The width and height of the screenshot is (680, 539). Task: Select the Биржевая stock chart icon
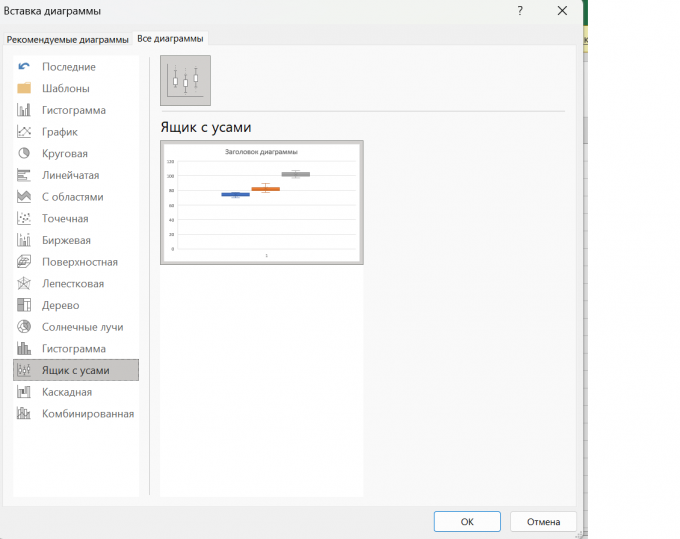point(24,240)
